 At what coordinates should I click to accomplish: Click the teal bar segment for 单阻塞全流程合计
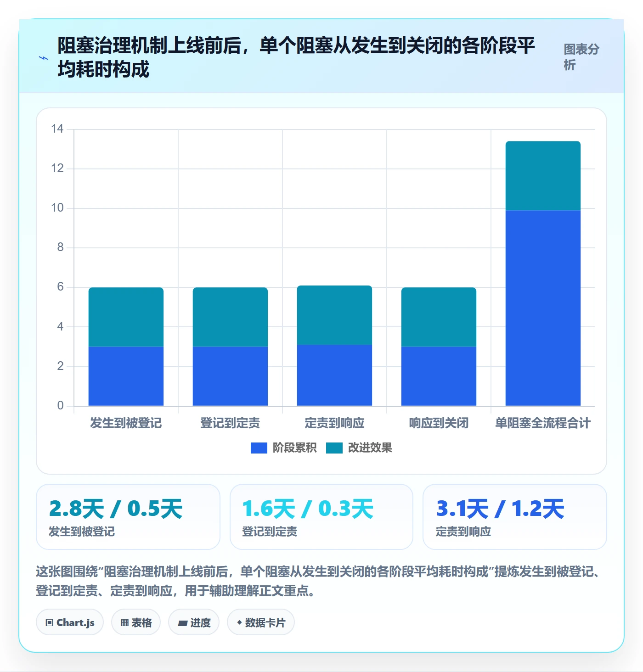pos(543,176)
